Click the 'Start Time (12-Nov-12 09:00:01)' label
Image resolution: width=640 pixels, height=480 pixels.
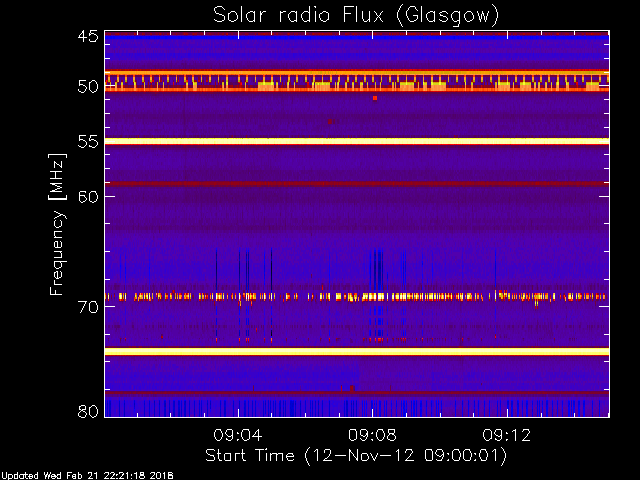[x=356, y=456]
